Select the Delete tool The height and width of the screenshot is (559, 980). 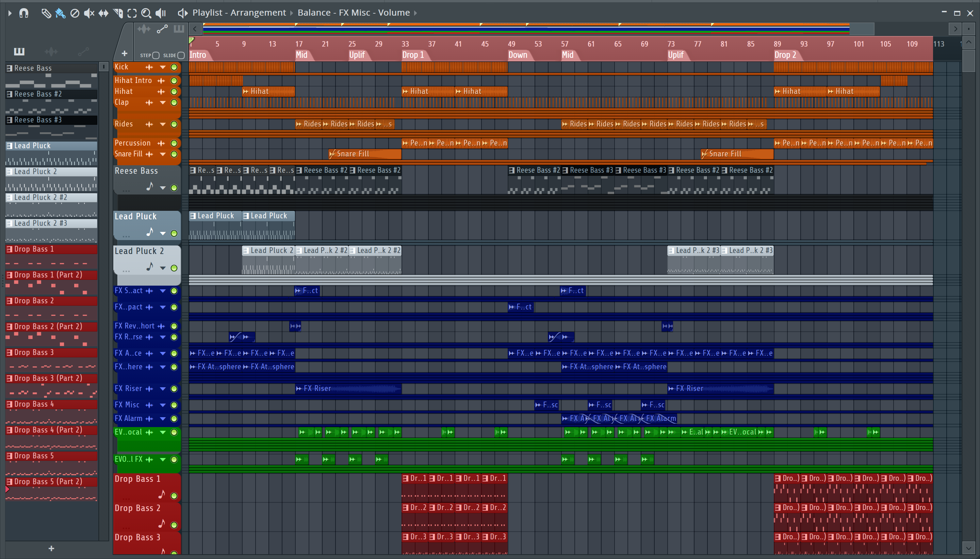click(75, 13)
